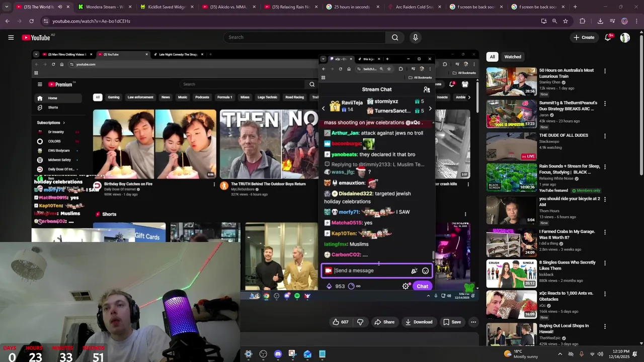Select the 'Watched' filter chip
644x362 pixels.
[x=513, y=57]
